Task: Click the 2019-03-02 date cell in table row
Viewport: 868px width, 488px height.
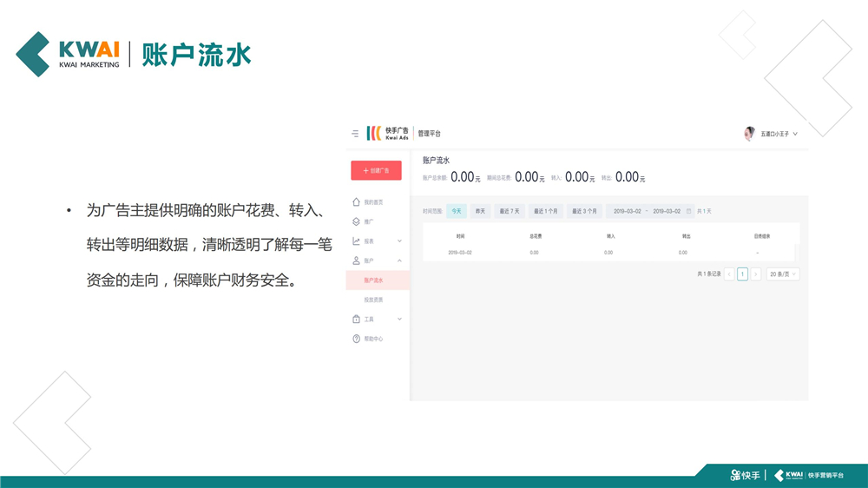Action: click(460, 253)
